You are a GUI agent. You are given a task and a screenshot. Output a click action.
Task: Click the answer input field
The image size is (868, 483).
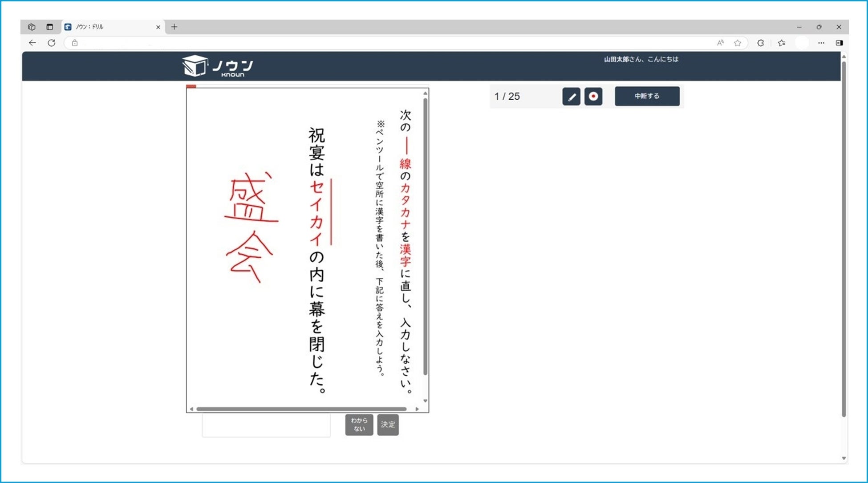pos(266,425)
